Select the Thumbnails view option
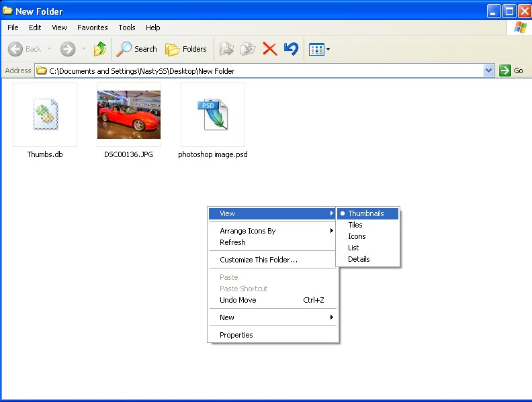 pyautogui.click(x=366, y=213)
